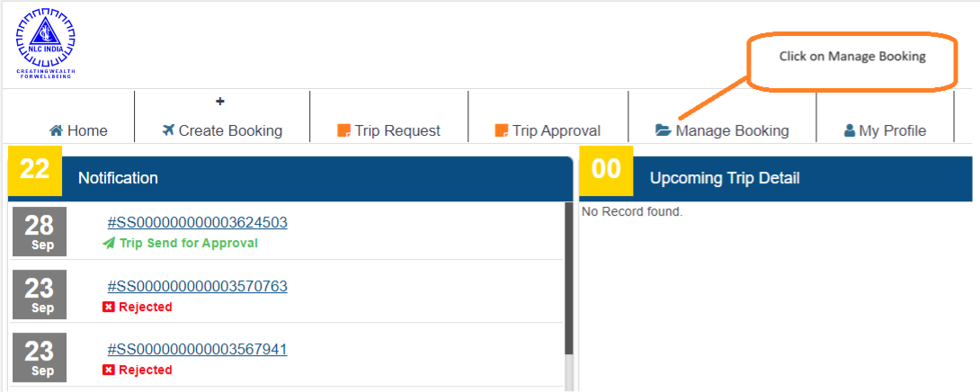Click the 28 Sep date badge
The height and width of the screenshot is (392, 980).
coord(40,231)
